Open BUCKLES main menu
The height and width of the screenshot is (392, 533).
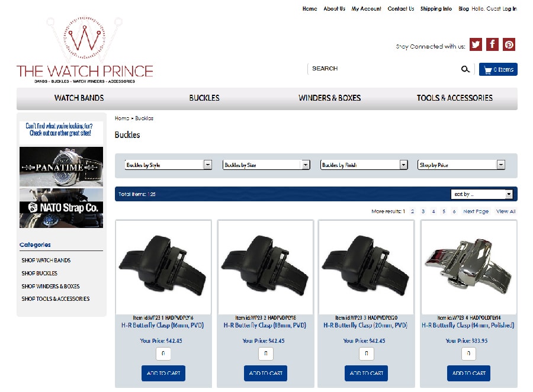(x=204, y=98)
